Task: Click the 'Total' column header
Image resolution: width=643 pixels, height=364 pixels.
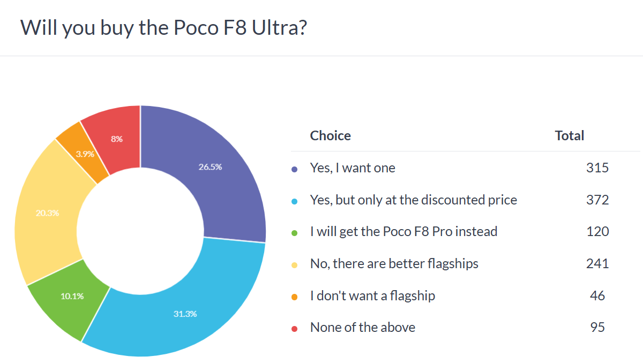Action: 569,136
